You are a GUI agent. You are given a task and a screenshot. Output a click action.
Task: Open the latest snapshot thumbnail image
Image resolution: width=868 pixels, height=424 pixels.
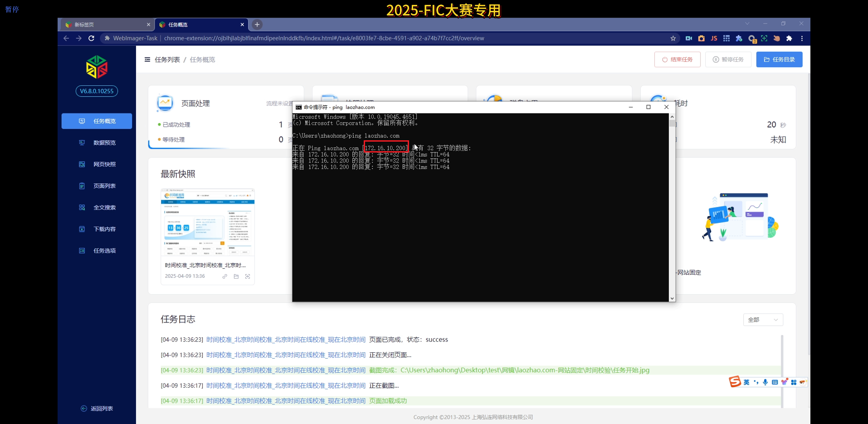pyautogui.click(x=208, y=222)
